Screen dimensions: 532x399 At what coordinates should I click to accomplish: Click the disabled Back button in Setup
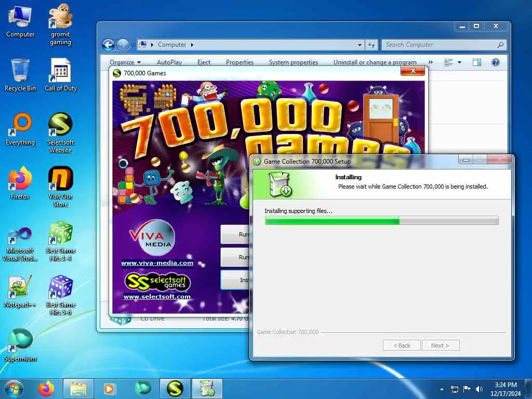[402, 345]
